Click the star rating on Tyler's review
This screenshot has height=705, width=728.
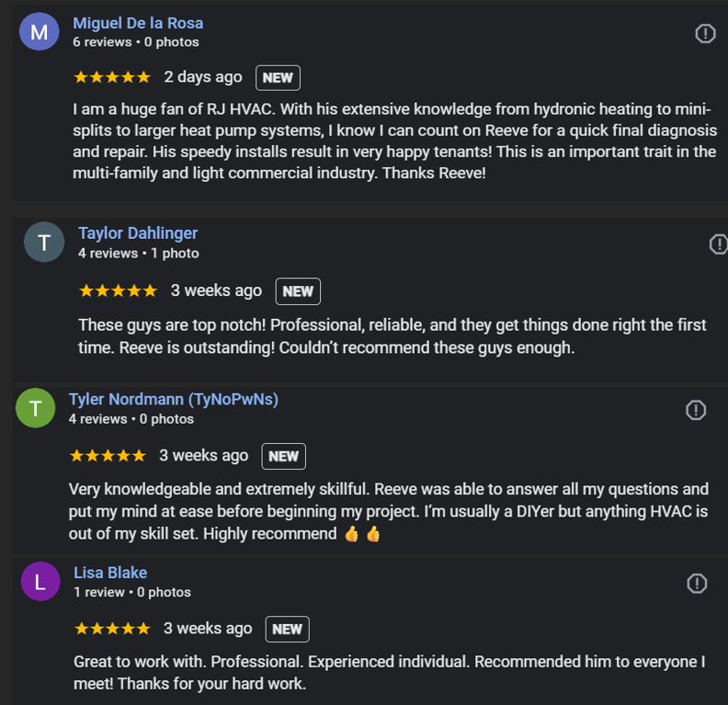(x=108, y=456)
